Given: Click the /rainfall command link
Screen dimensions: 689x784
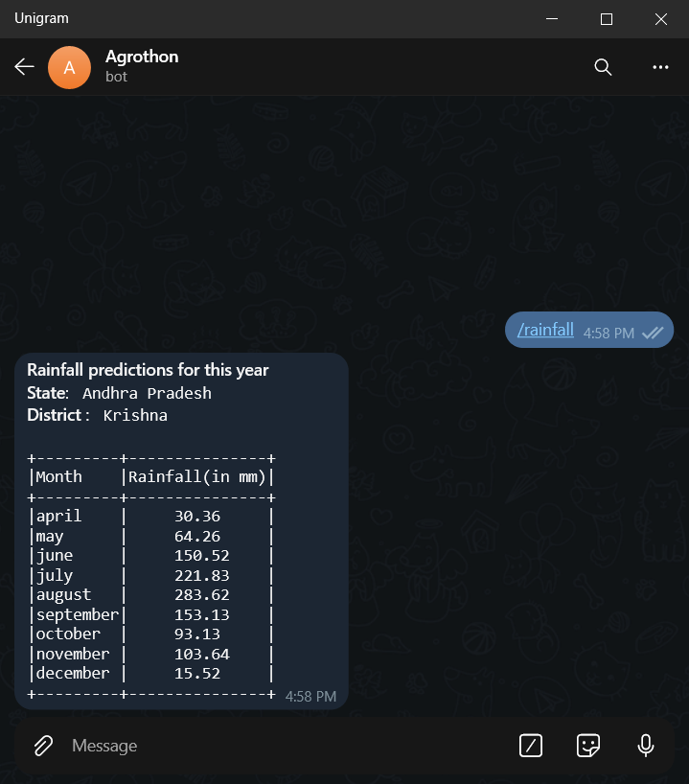Looking at the screenshot, I should [545, 330].
